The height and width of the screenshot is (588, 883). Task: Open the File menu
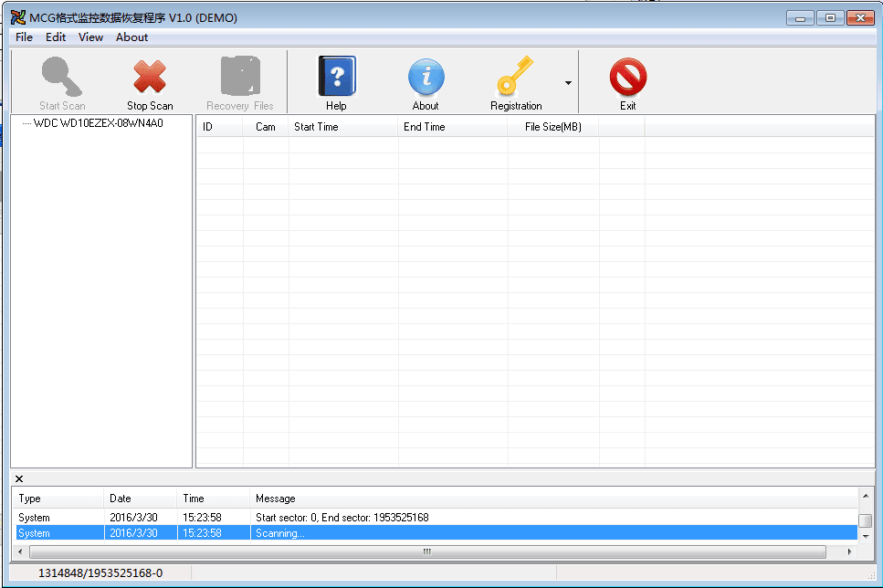pos(24,37)
